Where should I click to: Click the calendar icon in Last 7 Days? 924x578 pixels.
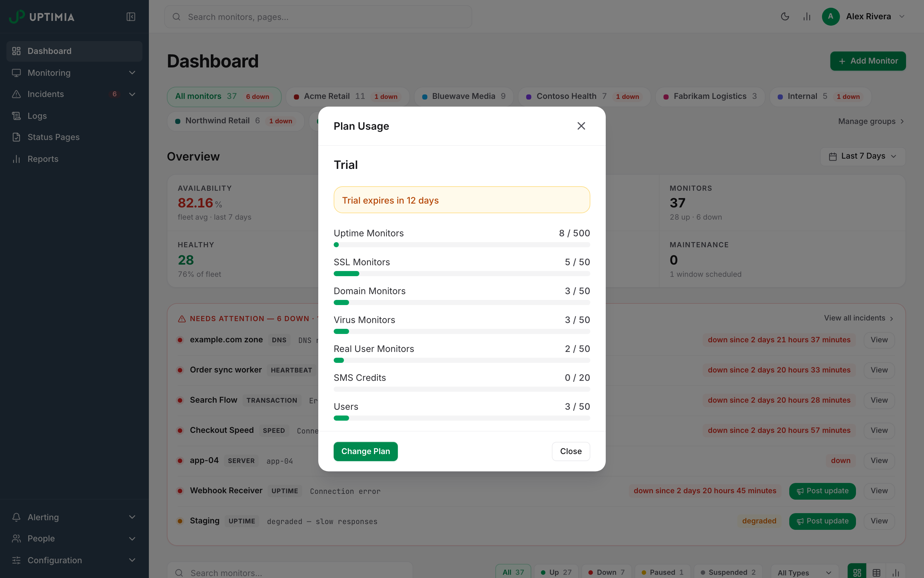(833, 156)
